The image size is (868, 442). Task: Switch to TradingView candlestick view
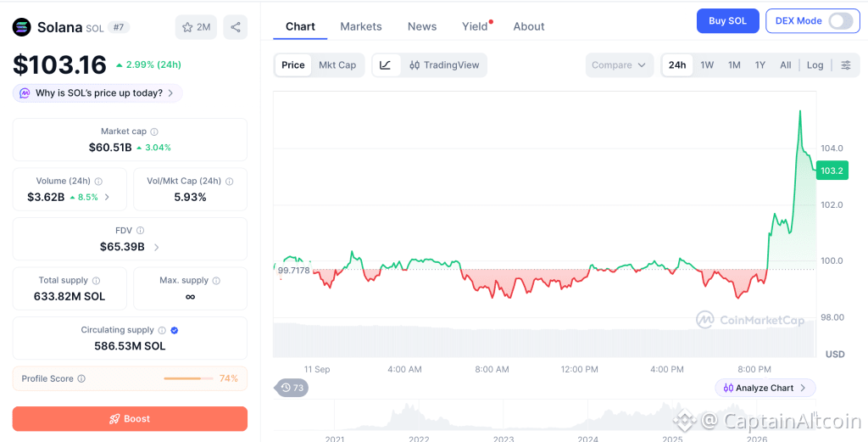click(x=444, y=64)
